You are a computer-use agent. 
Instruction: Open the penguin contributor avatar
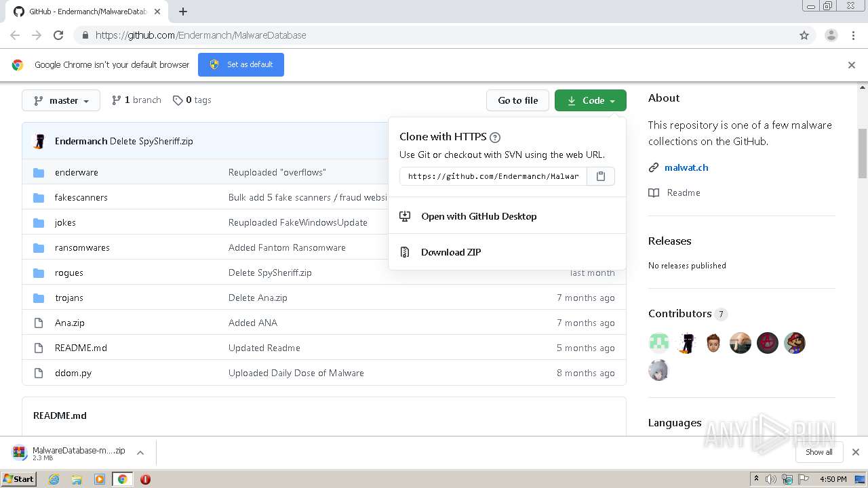[686, 343]
